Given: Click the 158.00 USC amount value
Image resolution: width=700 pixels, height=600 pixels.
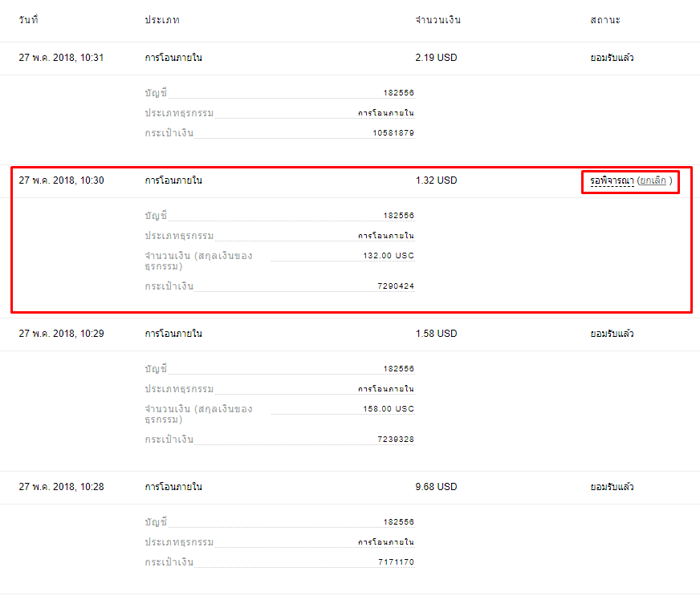Looking at the screenshot, I should 389,409.
